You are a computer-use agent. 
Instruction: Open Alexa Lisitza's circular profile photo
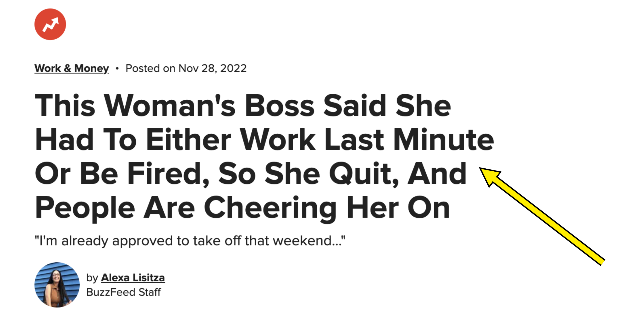[x=57, y=285]
